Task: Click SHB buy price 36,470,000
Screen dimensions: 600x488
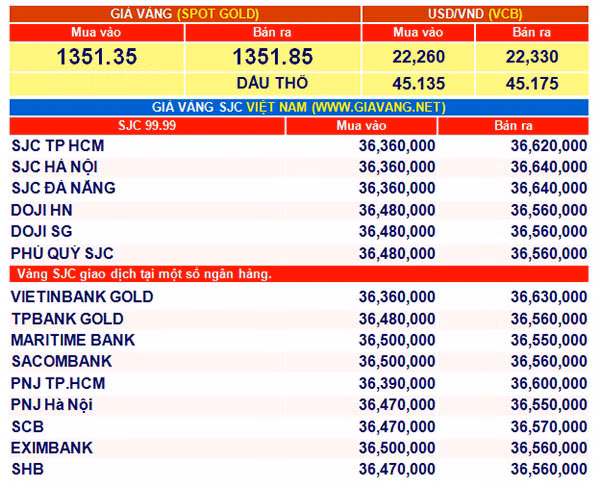Action: click(x=397, y=469)
